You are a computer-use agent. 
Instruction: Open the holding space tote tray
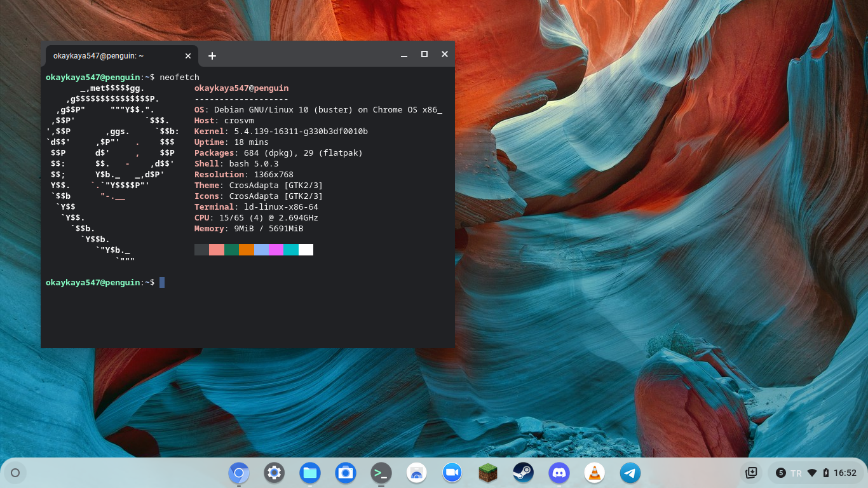coord(751,473)
